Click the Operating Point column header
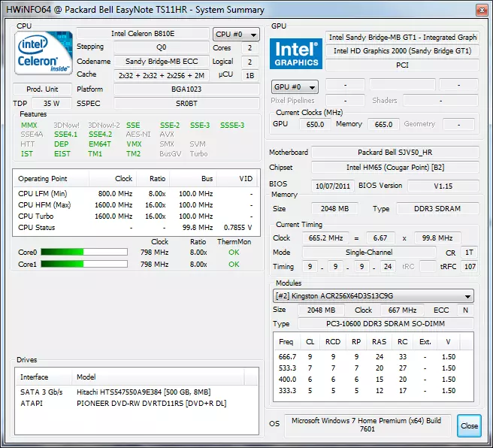Viewport: 493px width, 448px height. click(x=51, y=179)
